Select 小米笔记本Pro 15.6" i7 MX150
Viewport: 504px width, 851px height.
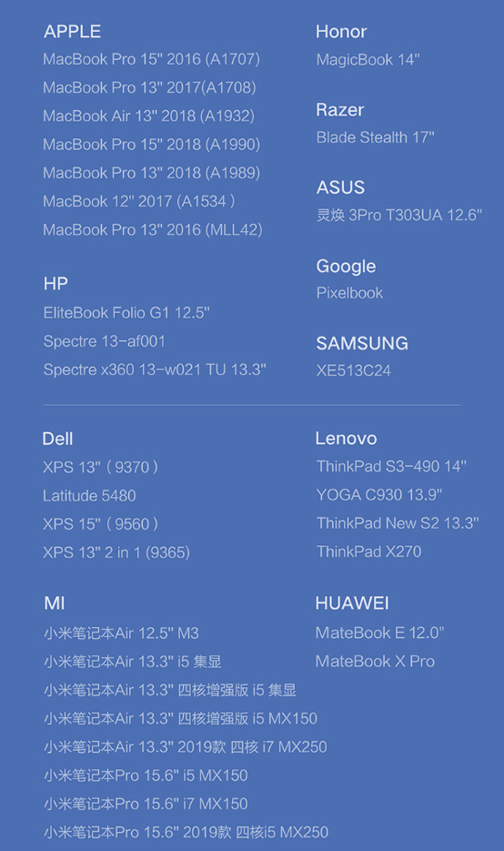(x=146, y=804)
